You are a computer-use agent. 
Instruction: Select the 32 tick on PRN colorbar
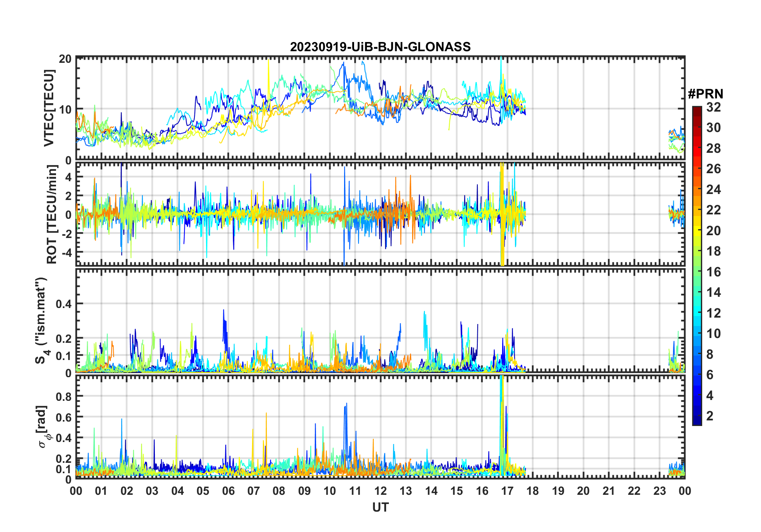pos(713,107)
